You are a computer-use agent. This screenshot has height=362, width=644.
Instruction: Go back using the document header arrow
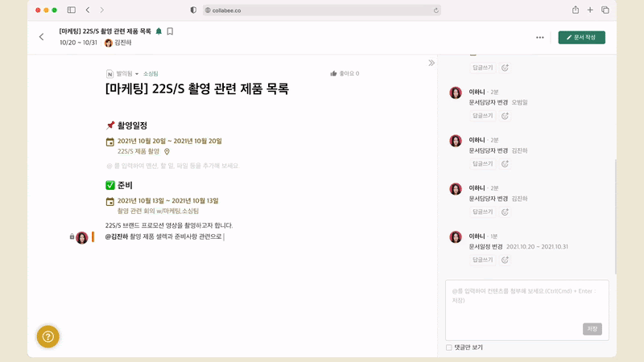[x=42, y=37]
